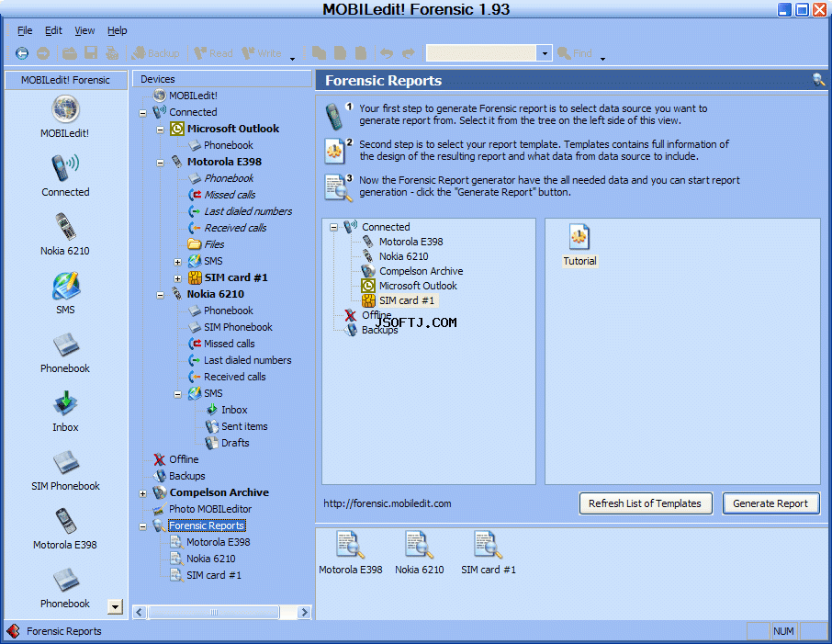Open the SIM Phonebook sidebar icon
The width and height of the screenshot is (832, 644).
click(x=65, y=462)
